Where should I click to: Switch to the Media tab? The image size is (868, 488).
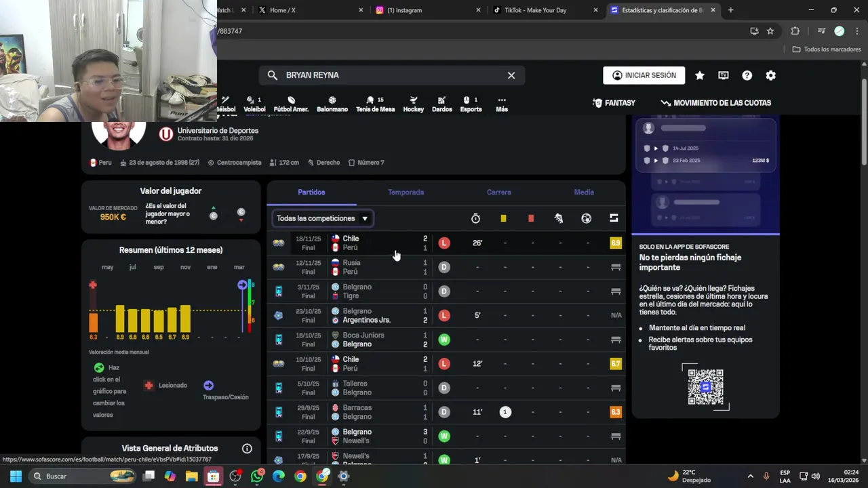(x=584, y=192)
